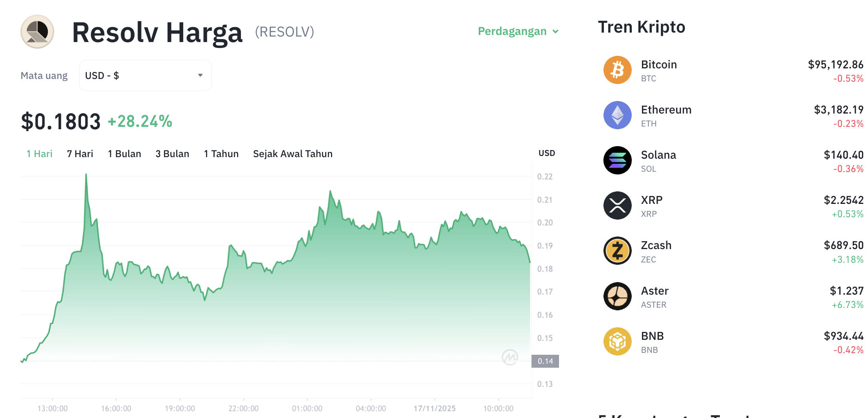
Task: Open the USD - $ selector arrow
Action: [x=200, y=75]
